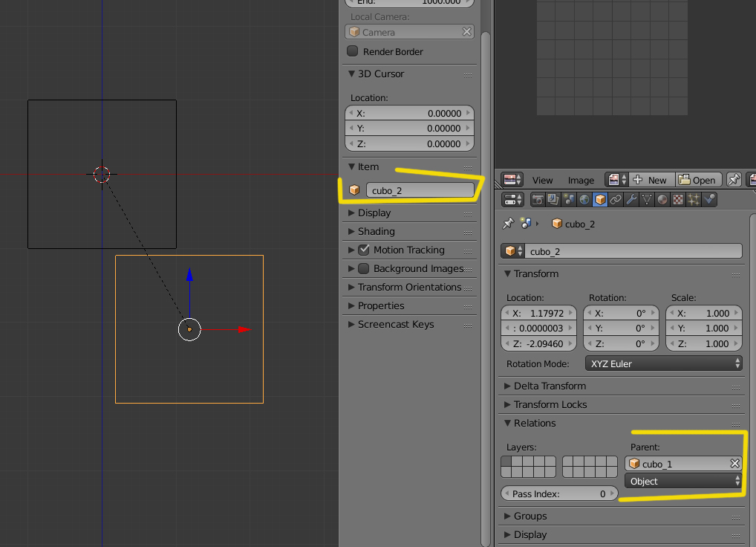Screen dimensions: 756x547
Task: Select the Material properties tab
Action: [662, 200]
